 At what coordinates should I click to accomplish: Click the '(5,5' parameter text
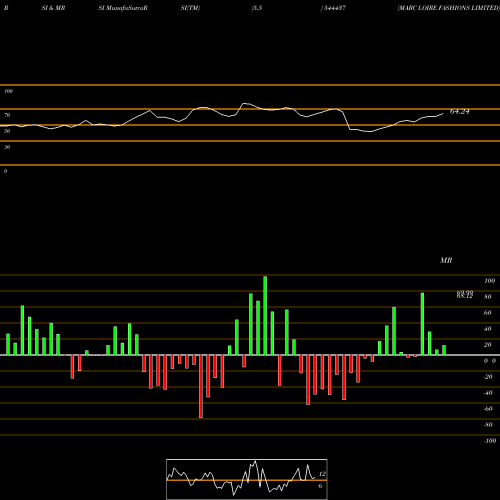[257, 8]
